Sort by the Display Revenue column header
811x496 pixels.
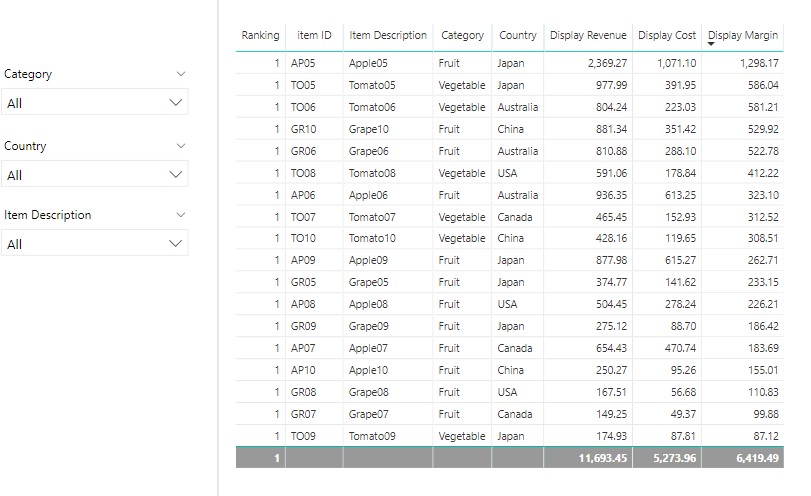tap(588, 35)
